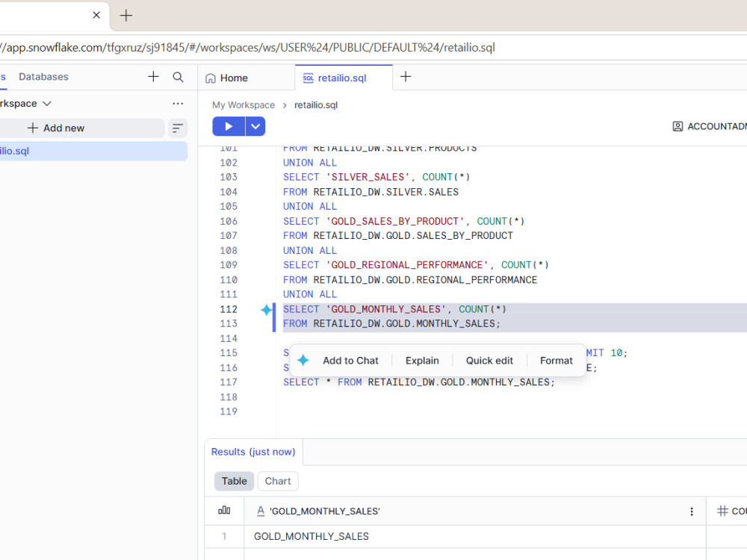Click the My Workspace breadcrumb

point(244,105)
